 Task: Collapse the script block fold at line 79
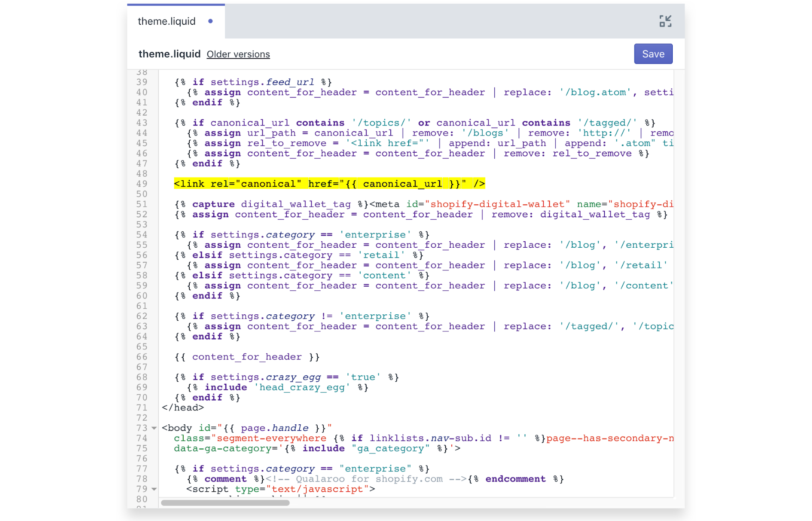tap(154, 489)
